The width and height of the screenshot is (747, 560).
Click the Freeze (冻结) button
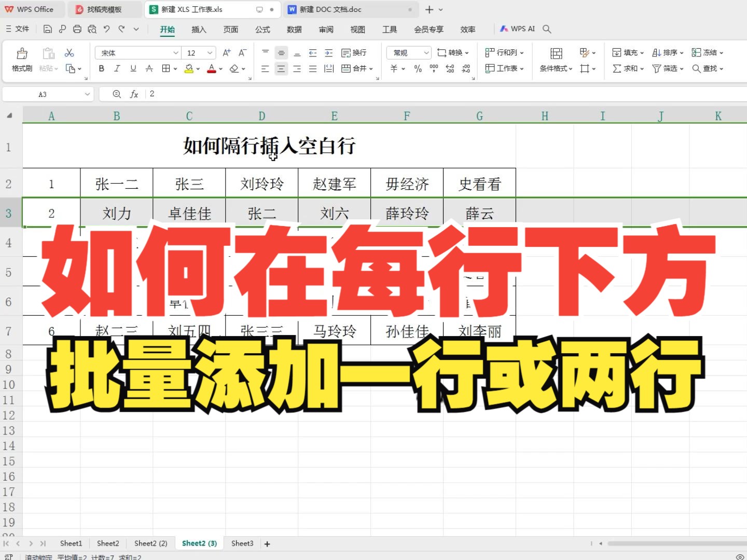pos(708,53)
